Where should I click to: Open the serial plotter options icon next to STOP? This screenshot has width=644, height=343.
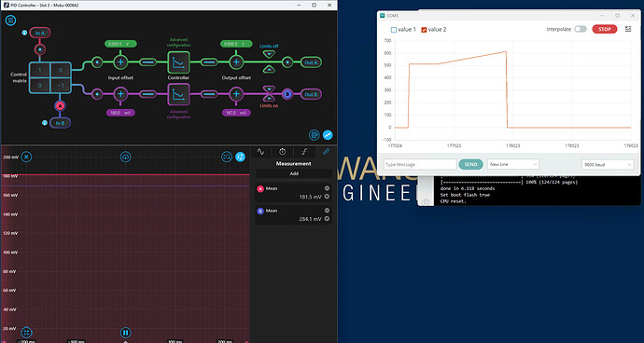(628, 29)
